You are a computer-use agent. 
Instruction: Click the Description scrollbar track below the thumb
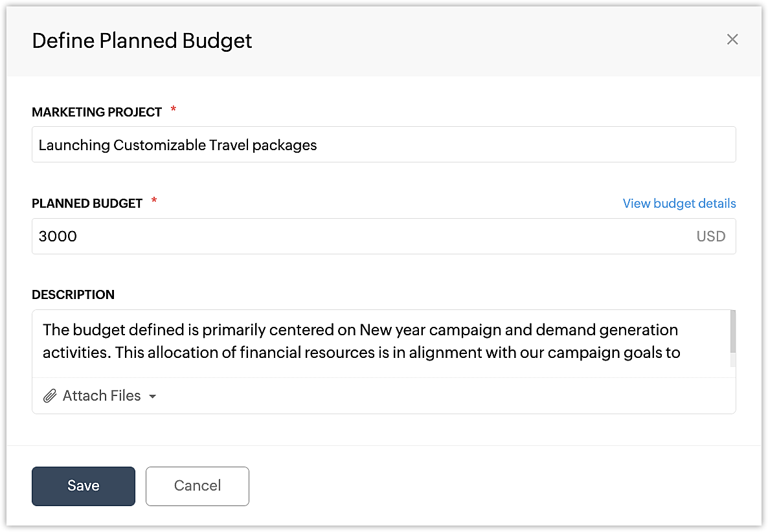tap(732, 360)
